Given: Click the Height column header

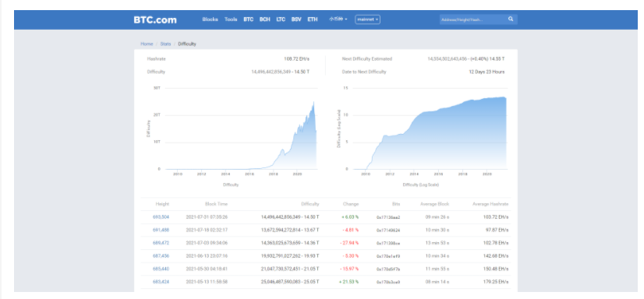Looking at the screenshot, I should 162,204.
